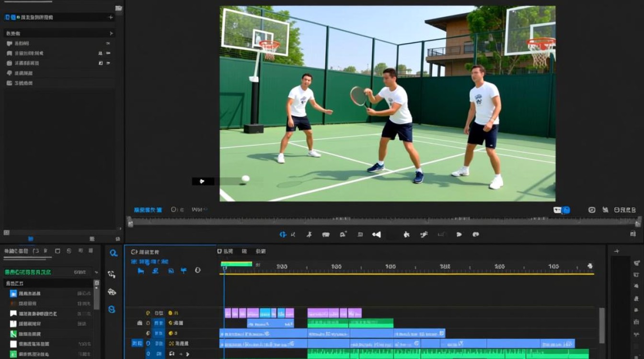Open the dropdown chevron beside the green bin title
This screenshot has height=359, width=644.
point(96,272)
